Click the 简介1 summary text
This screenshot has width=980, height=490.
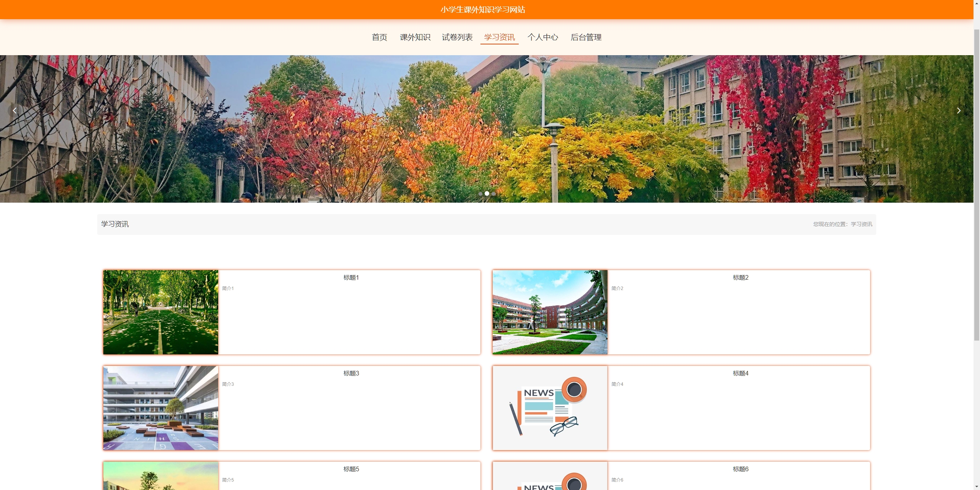[x=228, y=288]
